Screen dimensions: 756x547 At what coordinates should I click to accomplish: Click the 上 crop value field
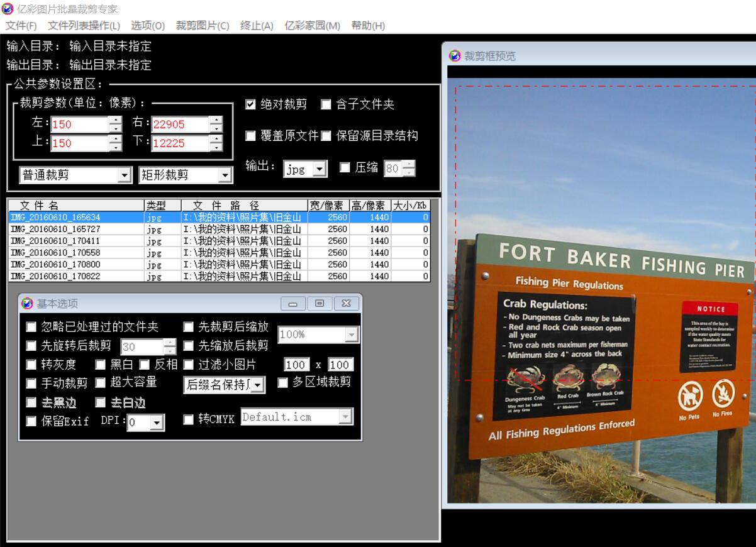pos(79,143)
